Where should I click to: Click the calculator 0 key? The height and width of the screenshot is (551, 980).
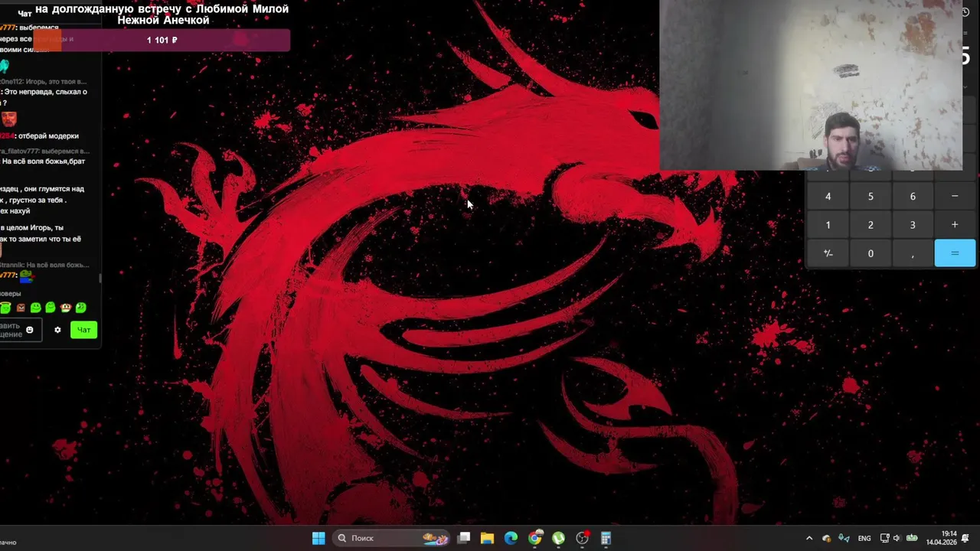[871, 253]
